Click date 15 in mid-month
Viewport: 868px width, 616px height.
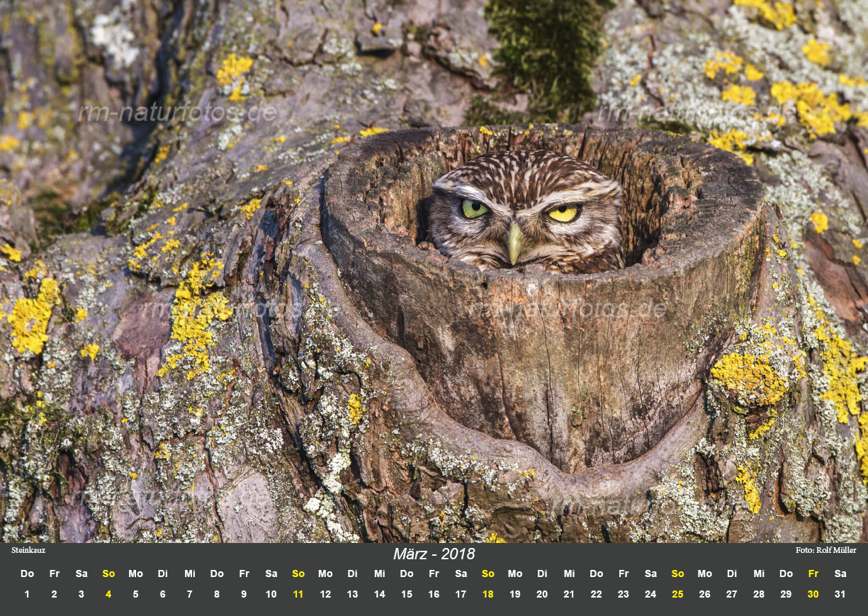point(406,595)
